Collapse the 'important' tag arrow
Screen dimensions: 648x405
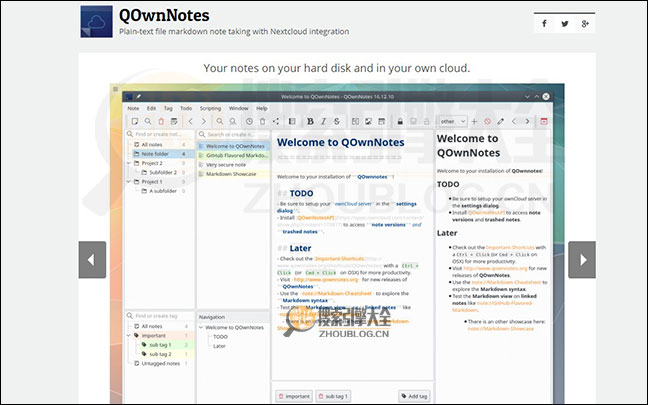tap(129, 336)
